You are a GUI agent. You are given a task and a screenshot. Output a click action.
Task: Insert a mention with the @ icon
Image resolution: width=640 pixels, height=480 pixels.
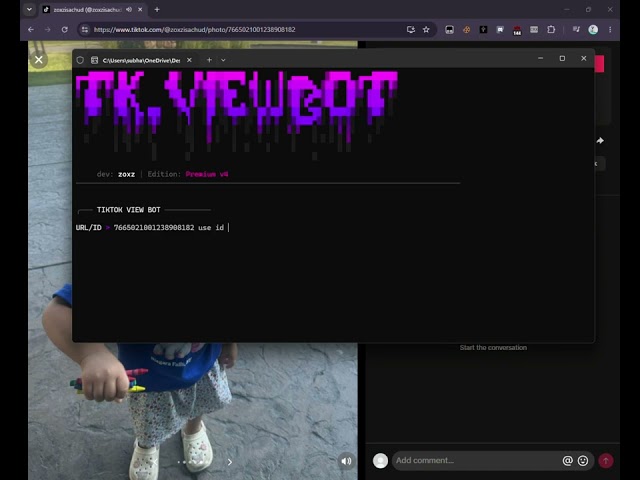[567, 460]
